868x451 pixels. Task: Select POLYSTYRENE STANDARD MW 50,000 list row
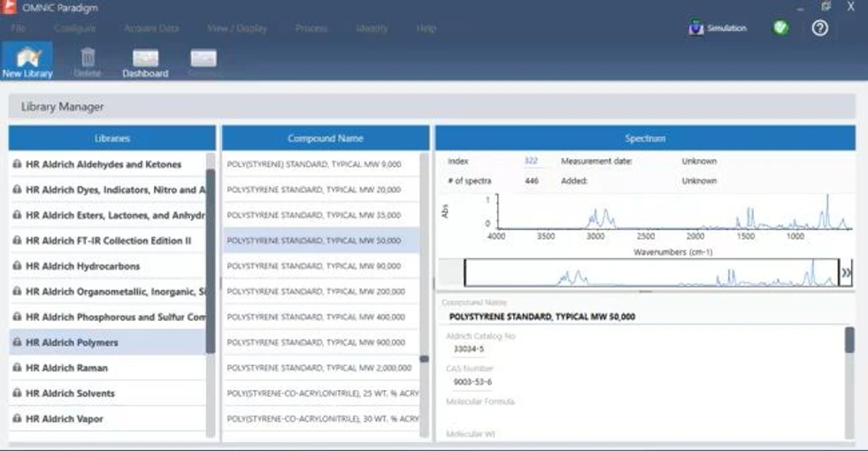(x=321, y=241)
